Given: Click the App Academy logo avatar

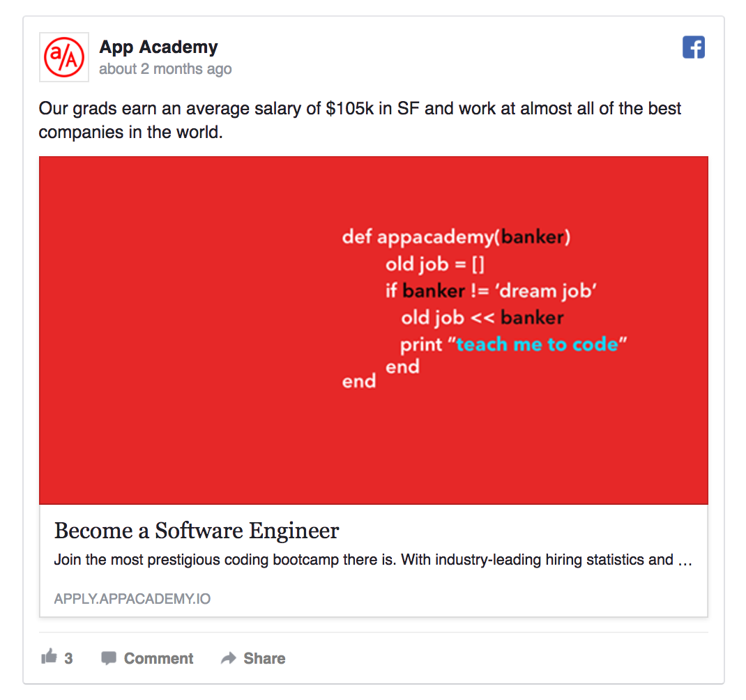Looking at the screenshot, I should (63, 57).
